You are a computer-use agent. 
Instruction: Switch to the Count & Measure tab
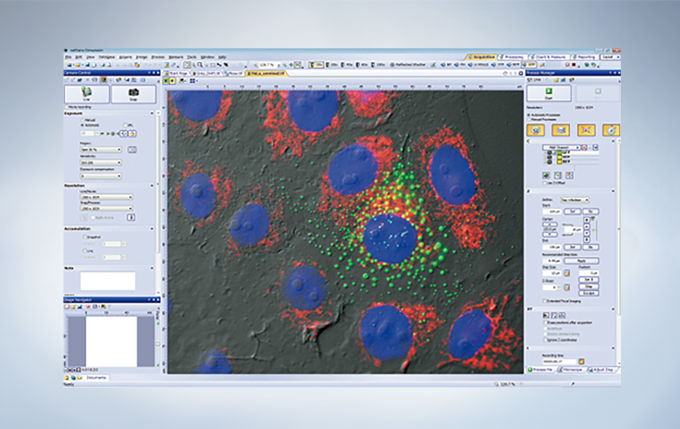(x=550, y=57)
